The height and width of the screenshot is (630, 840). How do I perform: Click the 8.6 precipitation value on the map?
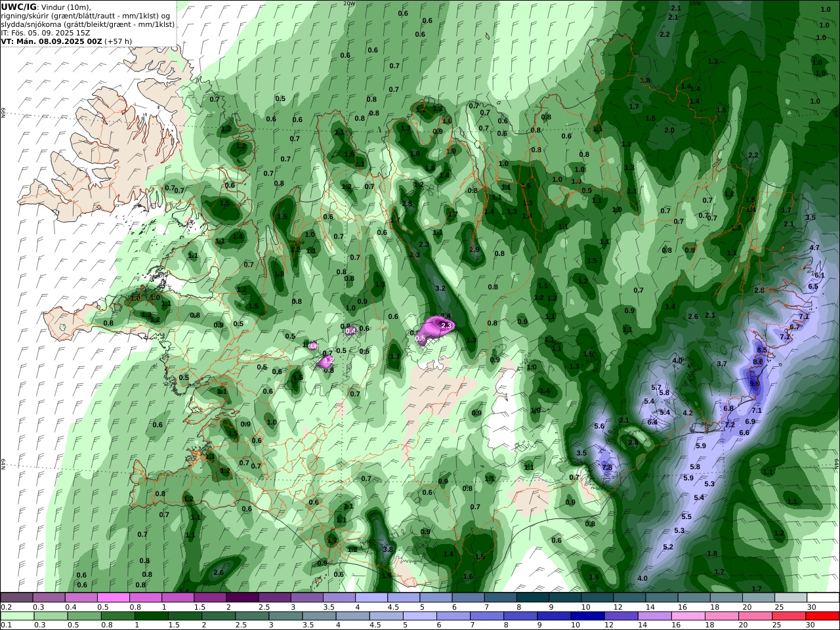coord(758,362)
